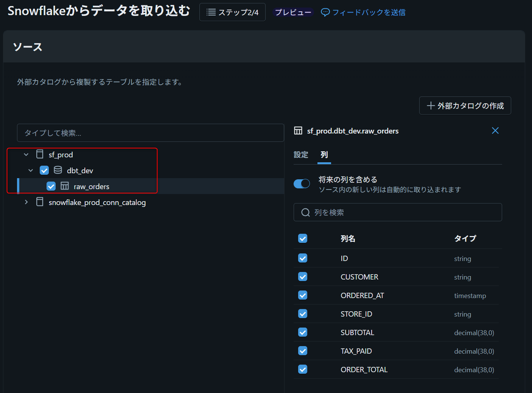Focus the 列を検索 column search field
The width and height of the screenshot is (532, 393).
(398, 212)
